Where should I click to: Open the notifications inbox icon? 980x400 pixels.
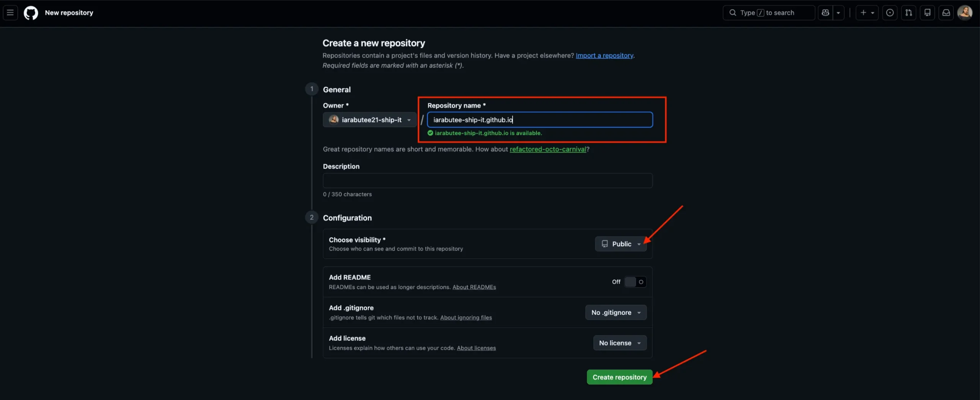946,13
